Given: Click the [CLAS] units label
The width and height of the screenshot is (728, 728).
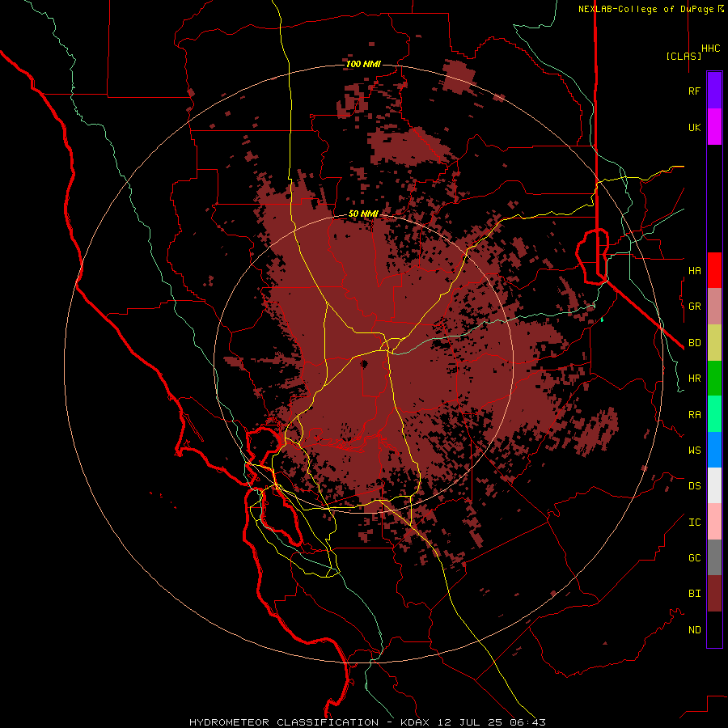Looking at the screenshot, I should (x=684, y=56).
